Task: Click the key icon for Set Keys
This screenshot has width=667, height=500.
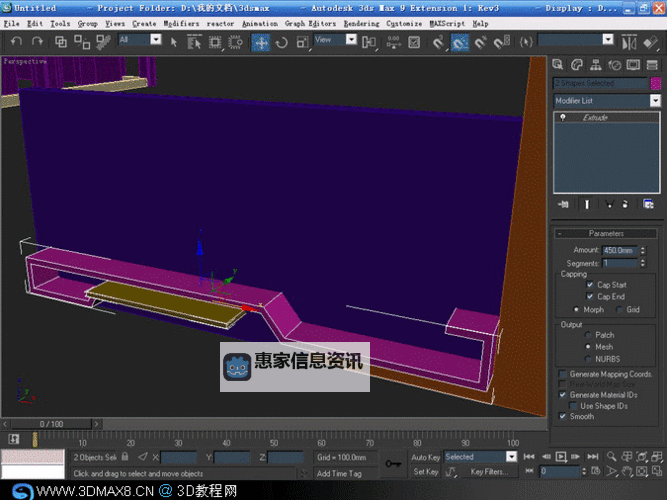Action: tap(392, 463)
